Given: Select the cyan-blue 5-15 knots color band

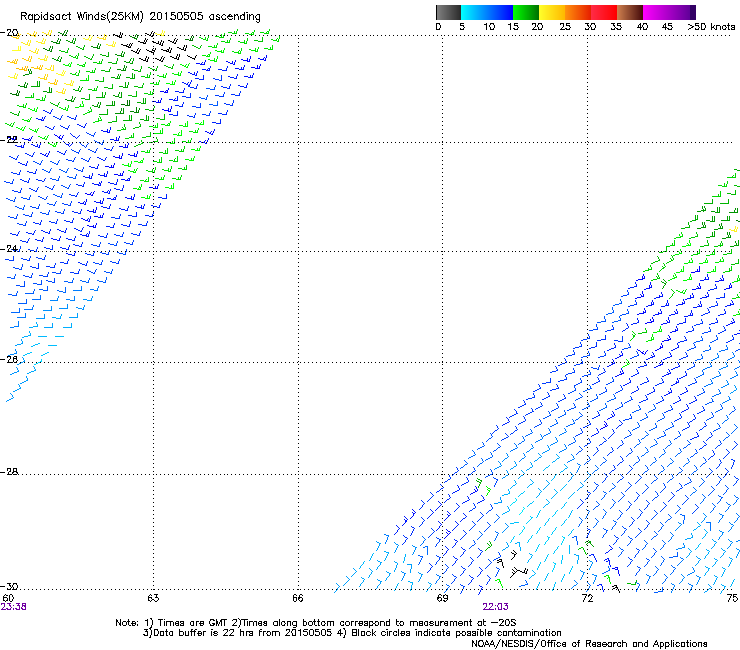Looking at the screenshot, I should click(487, 12).
